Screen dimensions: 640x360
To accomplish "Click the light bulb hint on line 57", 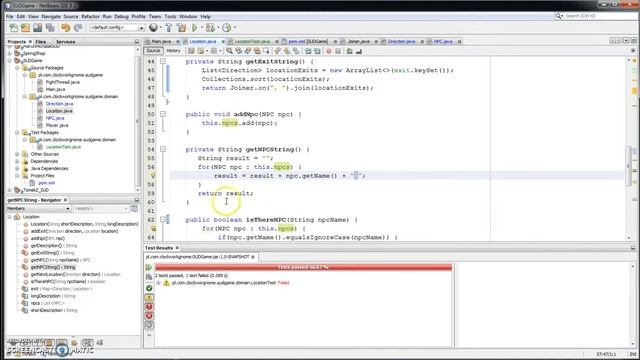I will (153, 176).
